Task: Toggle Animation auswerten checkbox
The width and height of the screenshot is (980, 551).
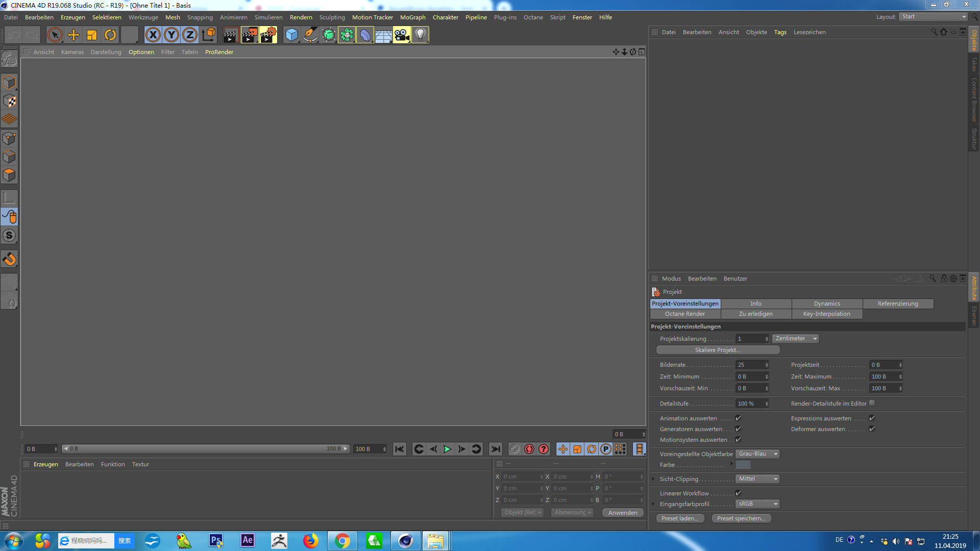Action: pyautogui.click(x=738, y=418)
